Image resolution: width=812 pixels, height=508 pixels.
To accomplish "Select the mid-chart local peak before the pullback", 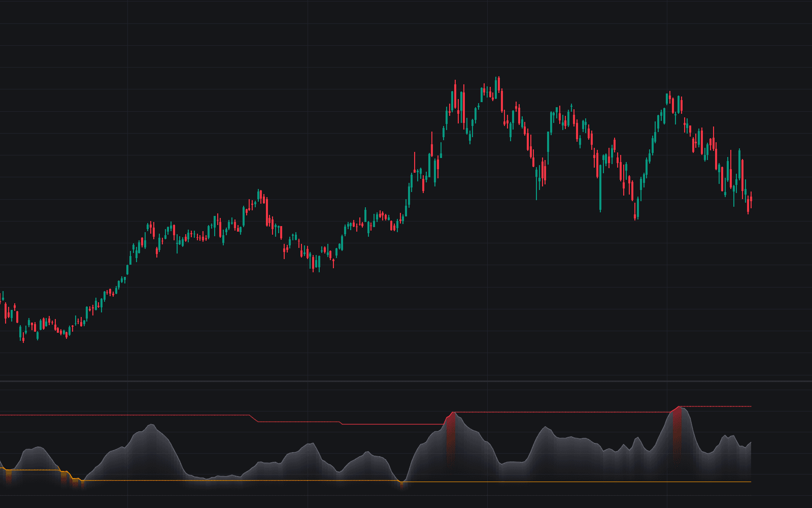I will click(x=259, y=196).
